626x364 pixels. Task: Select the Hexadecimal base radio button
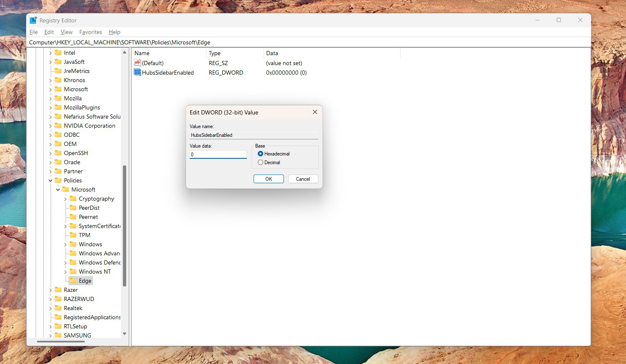pyautogui.click(x=260, y=154)
